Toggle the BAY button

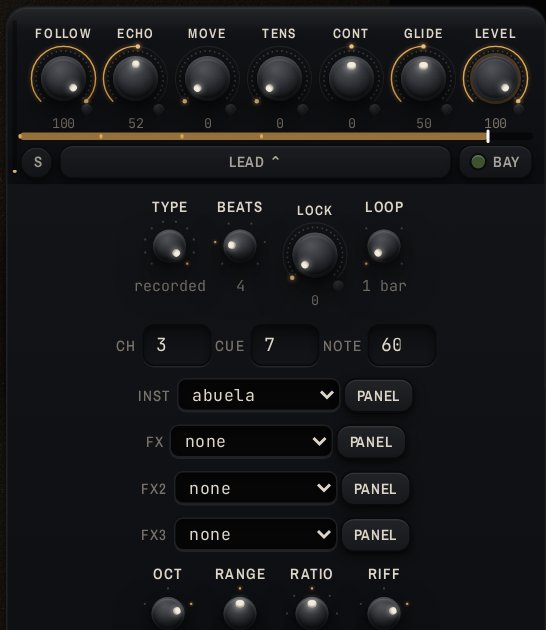[496, 162]
